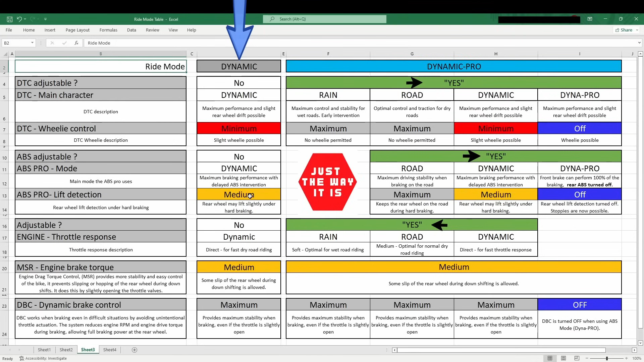The image size is (644, 362).
Task: Click horizontal scrollbar right arrow
Action: pos(634,350)
